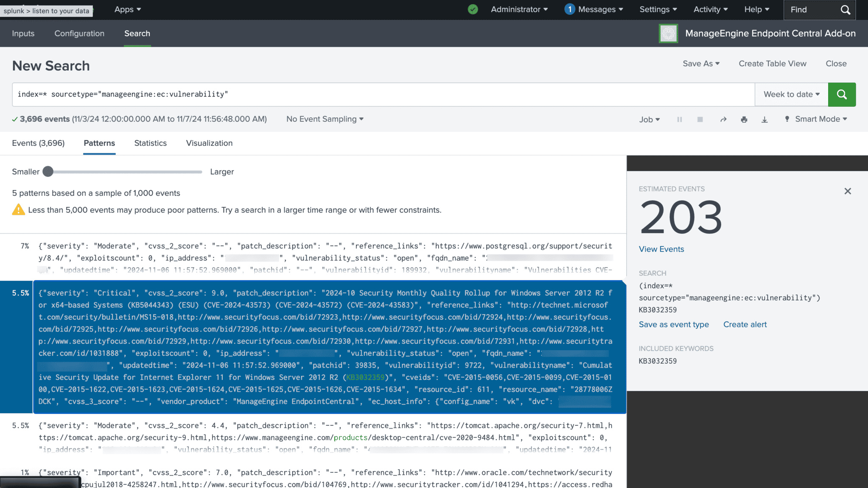Click the yellow warning triangle icon

[18, 209]
